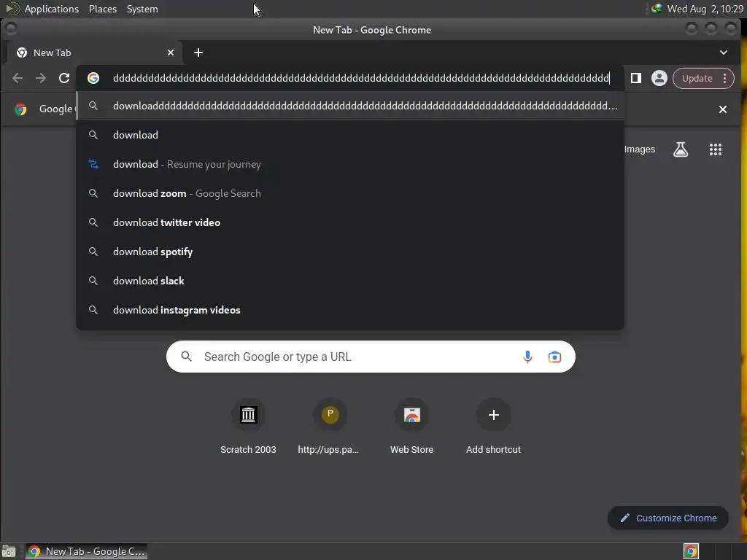Image resolution: width=747 pixels, height=560 pixels.
Task: Click into the address bar text
Action: [361, 78]
